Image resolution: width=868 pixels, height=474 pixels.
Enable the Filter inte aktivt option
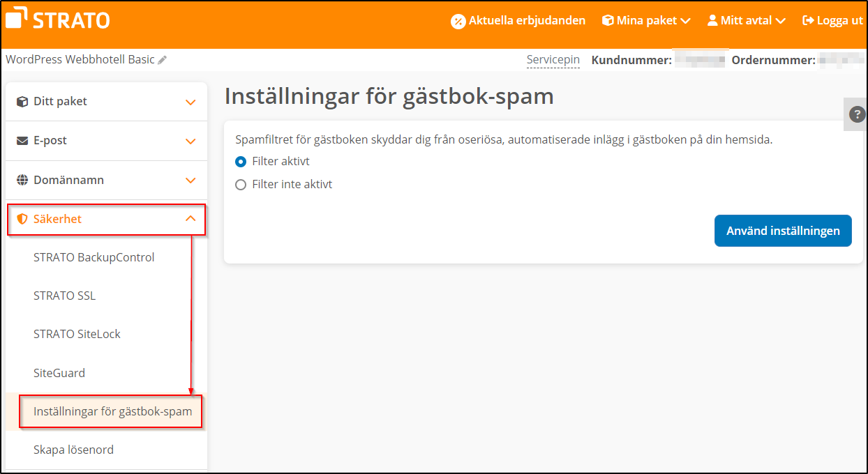tap(240, 184)
